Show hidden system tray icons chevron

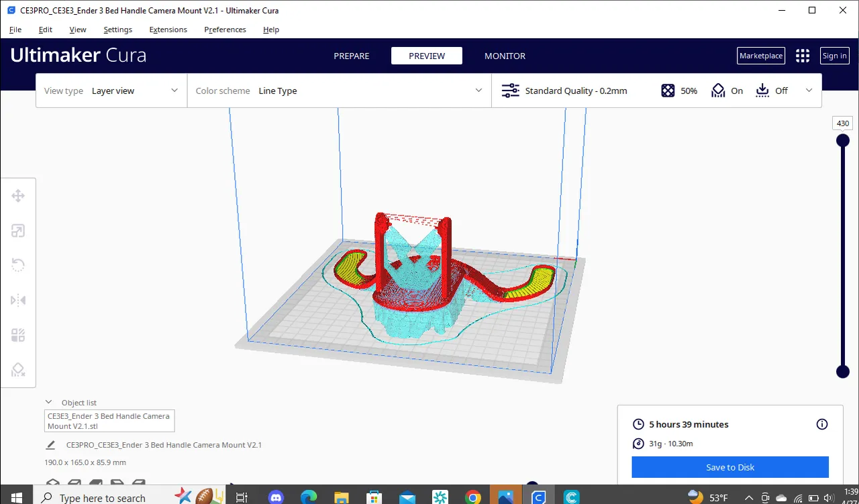[x=748, y=497]
